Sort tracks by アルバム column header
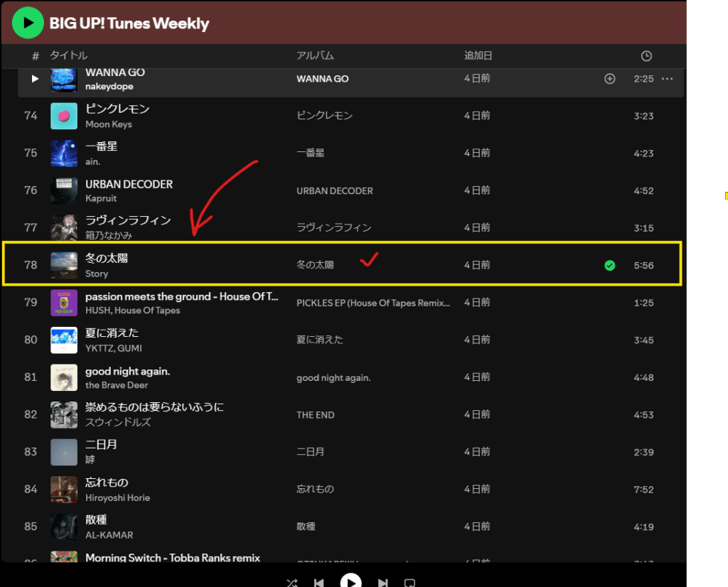 click(315, 55)
